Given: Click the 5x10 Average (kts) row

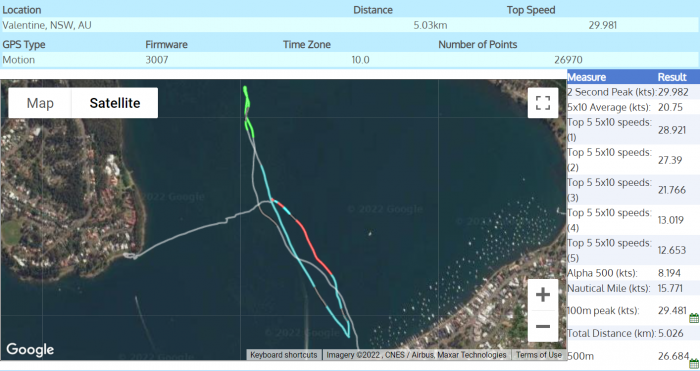Looking at the screenshot, I should pyautogui.click(x=633, y=107).
